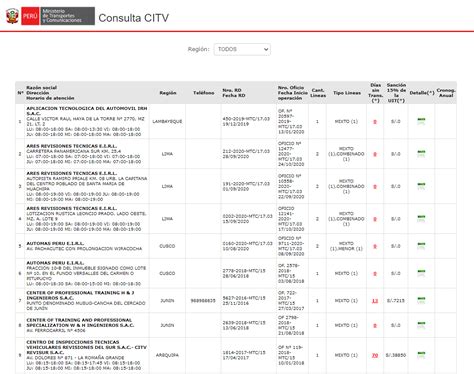Click CENTER OF PROFESSIONAL TRAINING H & J INGENIEROS name

click(x=80, y=295)
